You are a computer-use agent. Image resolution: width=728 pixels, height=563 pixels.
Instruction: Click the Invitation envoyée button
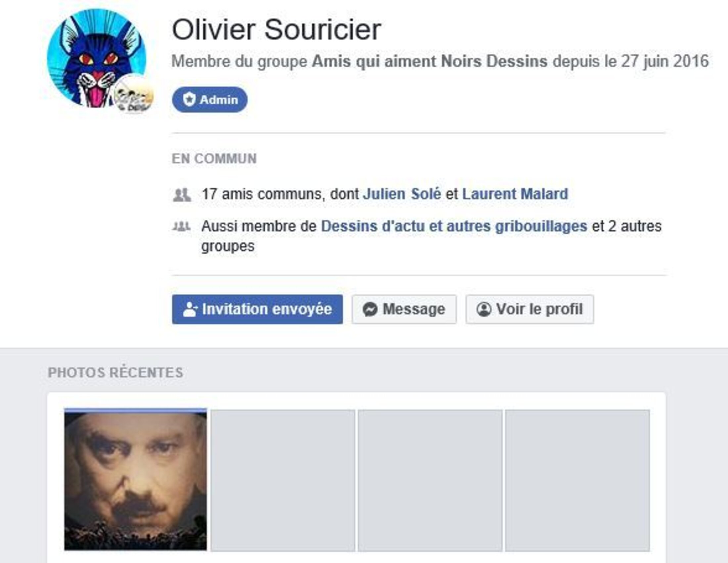(x=257, y=309)
